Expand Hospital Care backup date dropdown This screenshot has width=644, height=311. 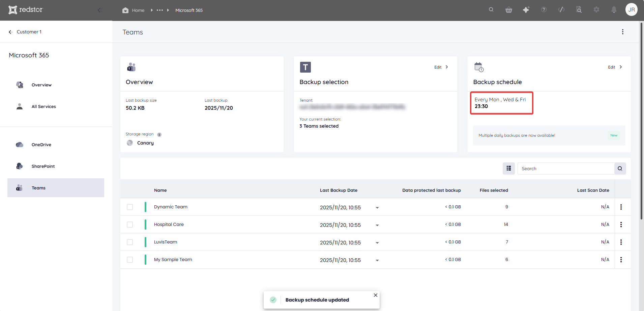(377, 225)
